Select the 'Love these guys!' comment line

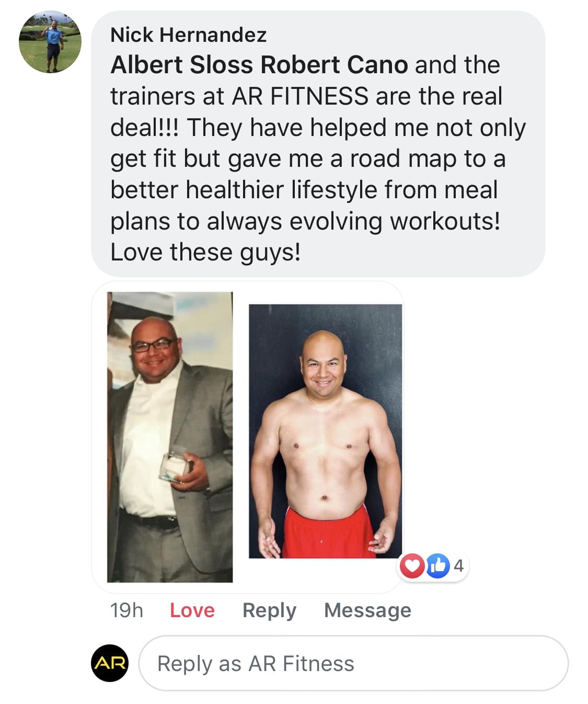pos(205,252)
